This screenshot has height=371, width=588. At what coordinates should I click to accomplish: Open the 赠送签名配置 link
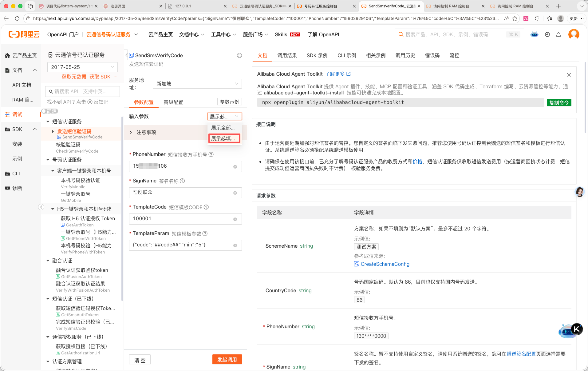[x=521, y=354]
